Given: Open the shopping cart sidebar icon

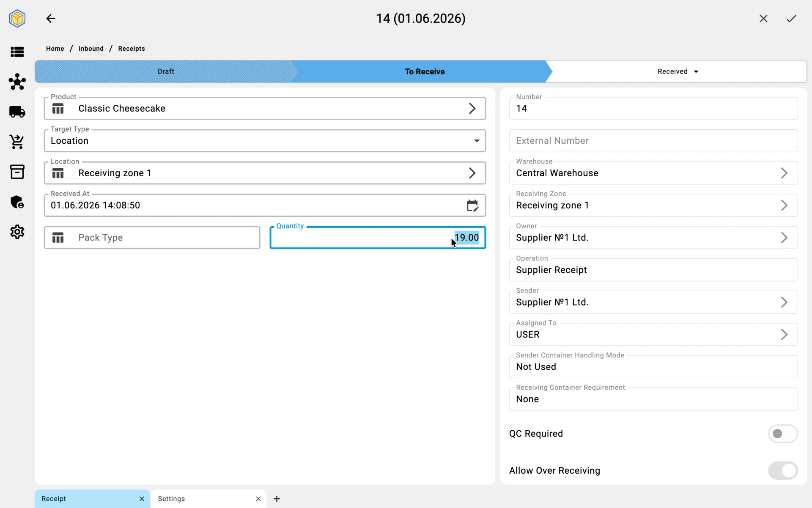Looking at the screenshot, I should 17,142.
